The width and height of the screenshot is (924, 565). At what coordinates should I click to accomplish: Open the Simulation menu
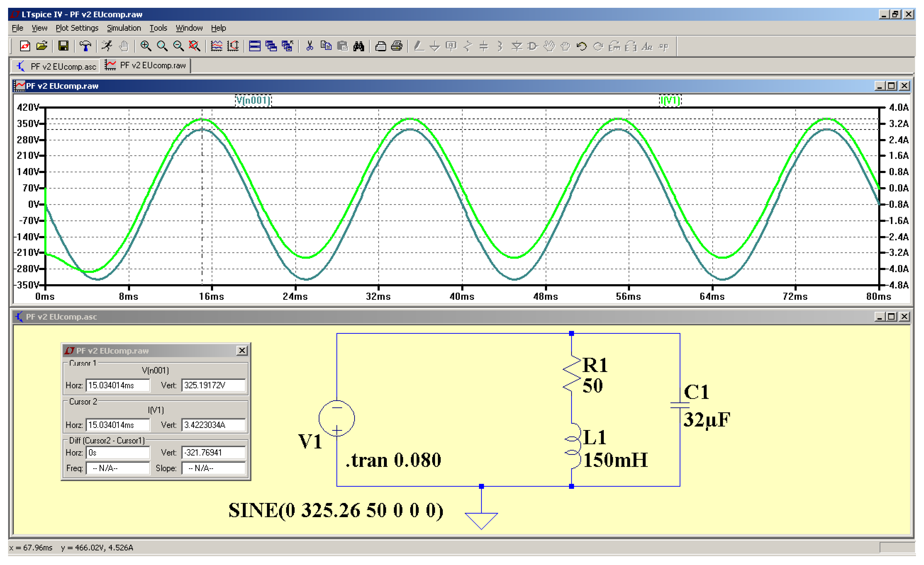[x=124, y=28]
